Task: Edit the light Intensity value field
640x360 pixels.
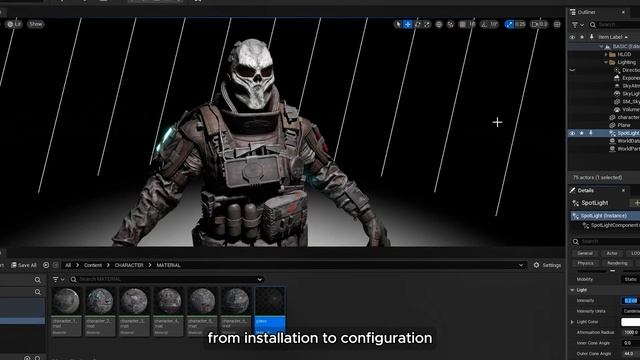Action: [x=631, y=301]
